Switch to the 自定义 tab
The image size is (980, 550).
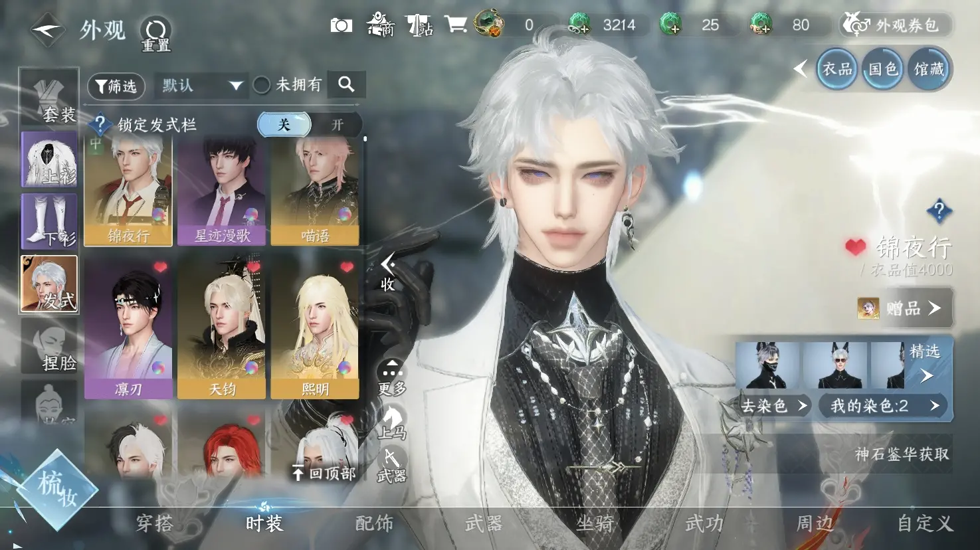(x=926, y=523)
